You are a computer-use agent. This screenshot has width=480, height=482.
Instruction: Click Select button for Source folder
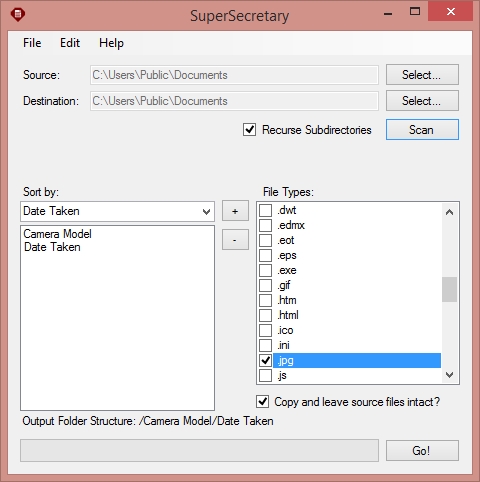coord(422,75)
